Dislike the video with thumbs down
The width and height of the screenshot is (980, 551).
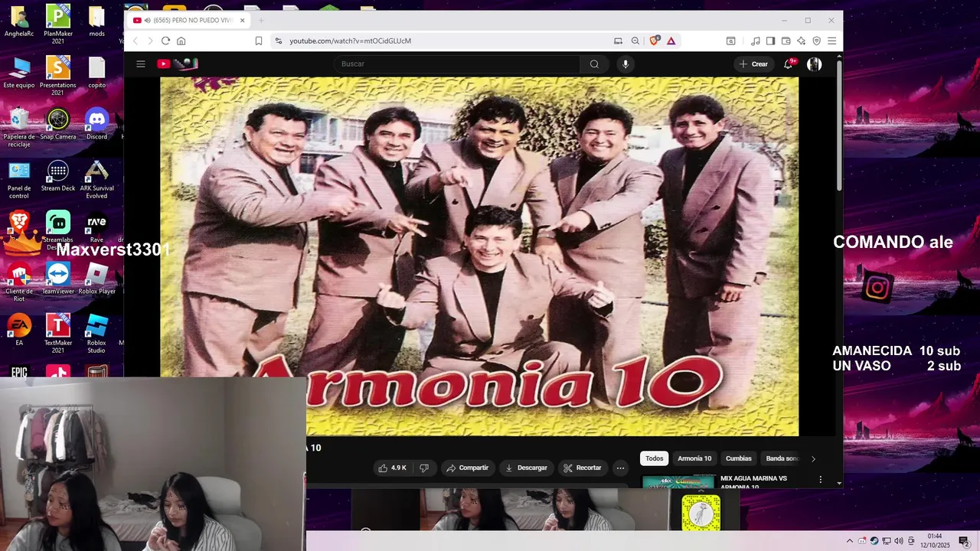point(424,468)
